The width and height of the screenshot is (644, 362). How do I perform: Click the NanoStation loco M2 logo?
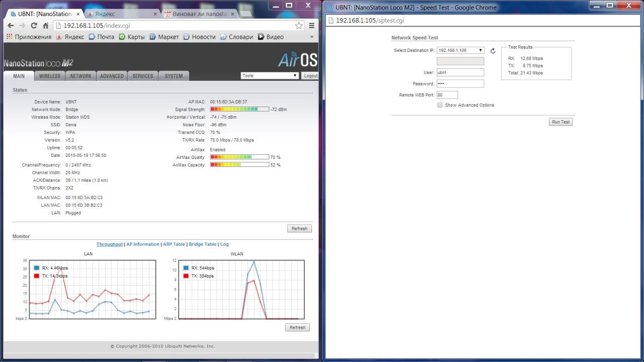coord(39,63)
